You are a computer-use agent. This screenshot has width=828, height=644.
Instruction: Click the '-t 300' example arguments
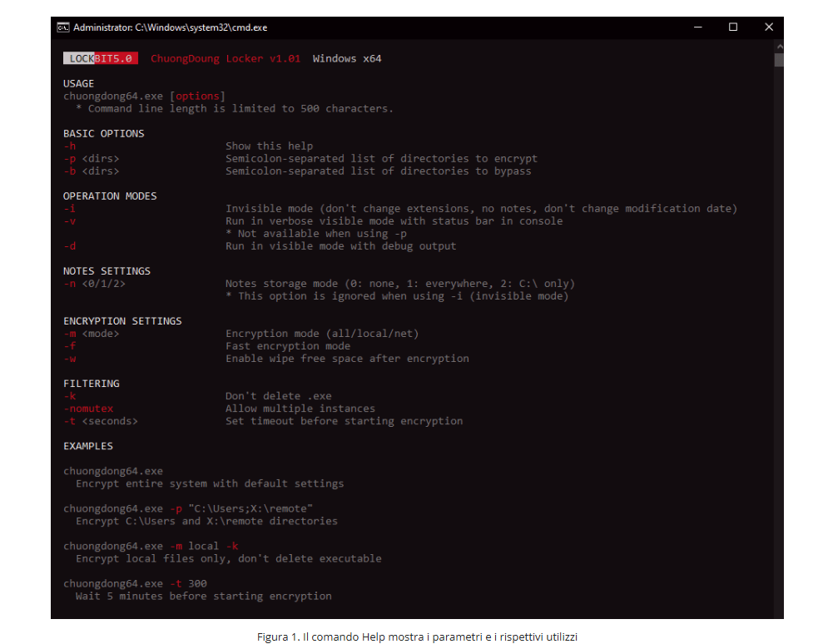pyautogui.click(x=188, y=584)
